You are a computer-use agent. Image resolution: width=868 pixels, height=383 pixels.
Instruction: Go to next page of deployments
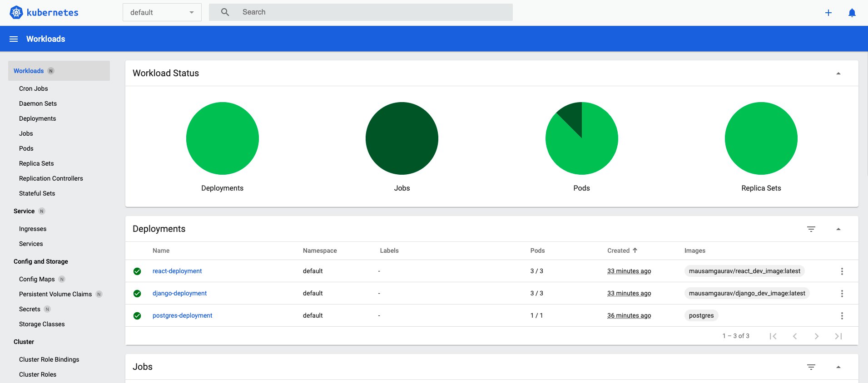(x=816, y=336)
